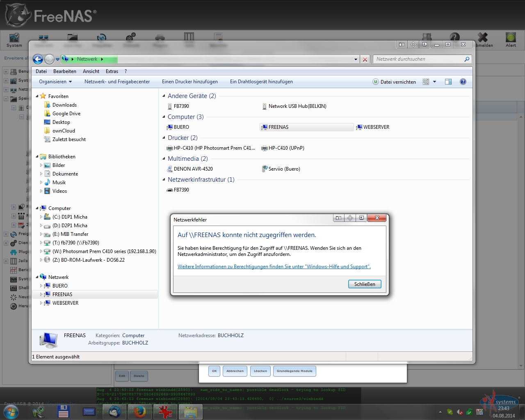Click the change view icon
The width and height of the screenshot is (525, 420).
(x=426, y=82)
